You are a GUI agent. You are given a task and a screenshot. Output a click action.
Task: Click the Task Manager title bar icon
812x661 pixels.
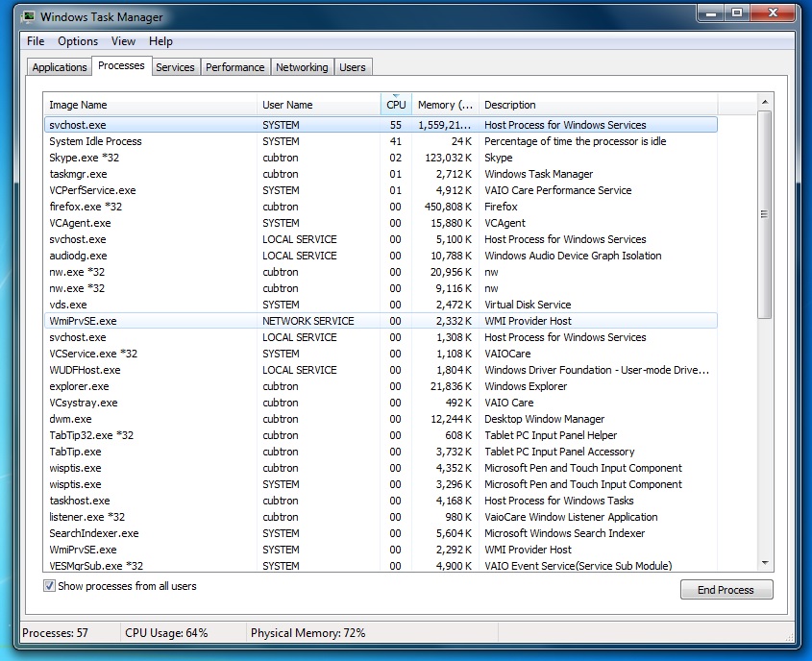[x=28, y=17]
